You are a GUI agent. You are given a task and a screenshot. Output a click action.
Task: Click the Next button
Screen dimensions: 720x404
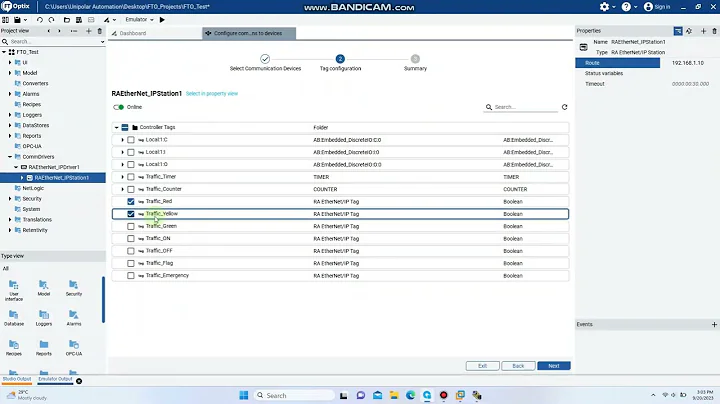click(553, 366)
